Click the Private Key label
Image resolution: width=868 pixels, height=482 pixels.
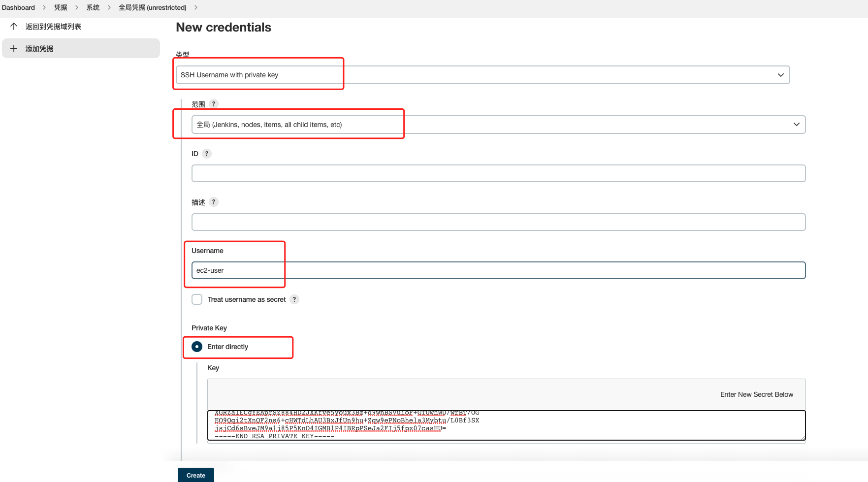point(209,328)
